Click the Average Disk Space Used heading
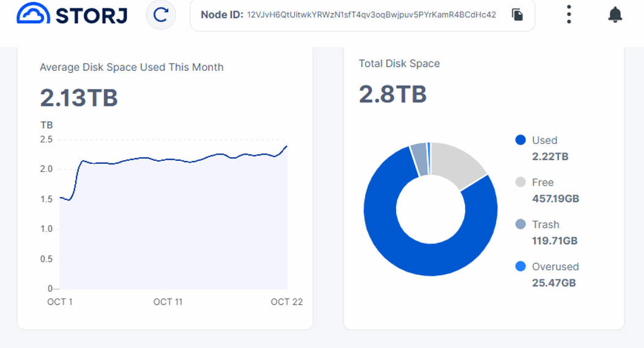Image resolution: width=644 pixels, height=348 pixels. coord(131,67)
